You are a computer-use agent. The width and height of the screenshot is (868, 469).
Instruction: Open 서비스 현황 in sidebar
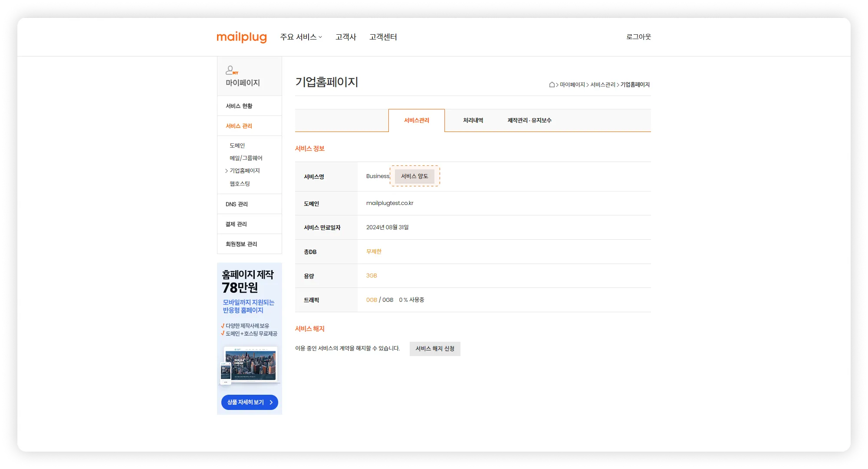coord(239,106)
